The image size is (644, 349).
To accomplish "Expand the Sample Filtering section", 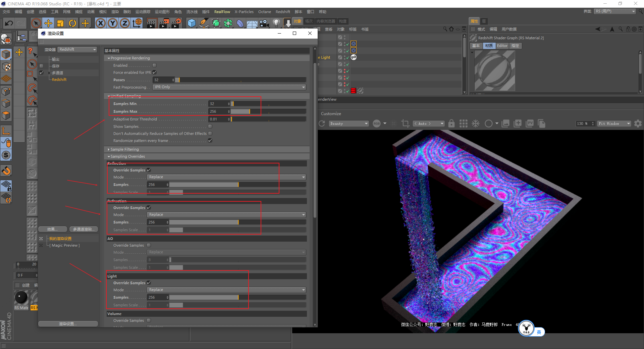I will pos(124,149).
